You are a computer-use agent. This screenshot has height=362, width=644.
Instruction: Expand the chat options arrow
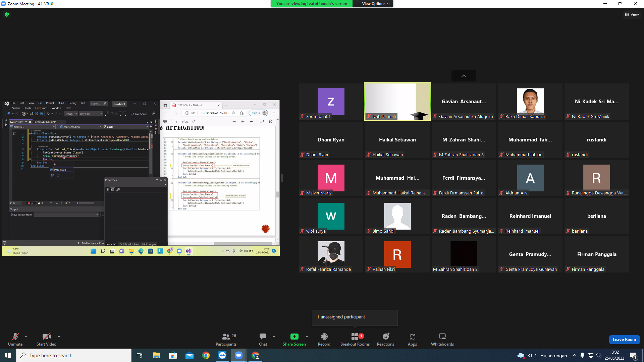tap(274, 337)
